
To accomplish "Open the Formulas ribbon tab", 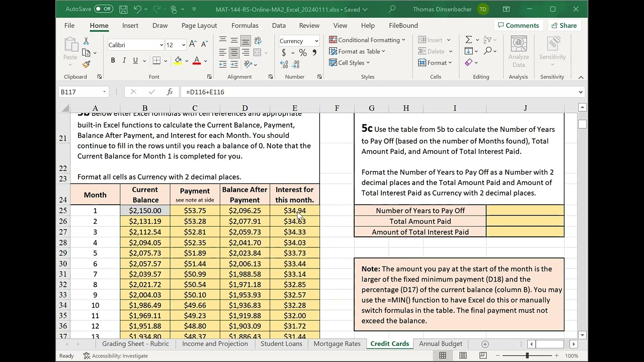I will click(245, 26).
